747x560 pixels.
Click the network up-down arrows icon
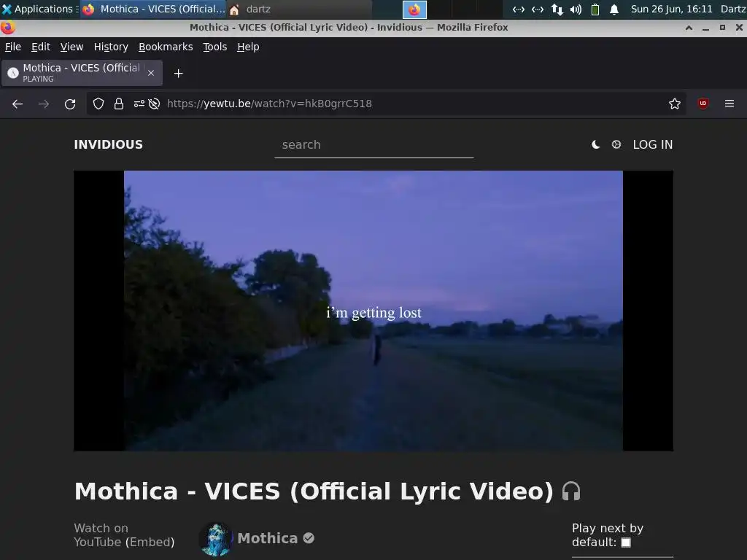(557, 9)
